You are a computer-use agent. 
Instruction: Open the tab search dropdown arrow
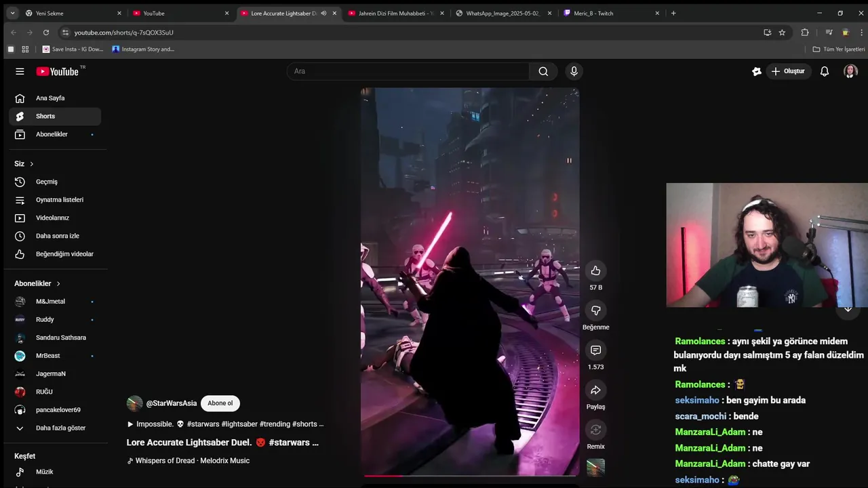[12, 13]
